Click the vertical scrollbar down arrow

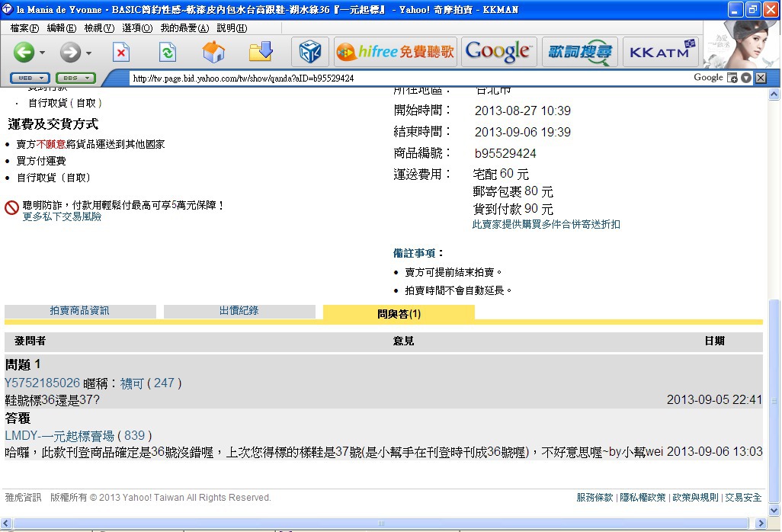tap(774, 510)
